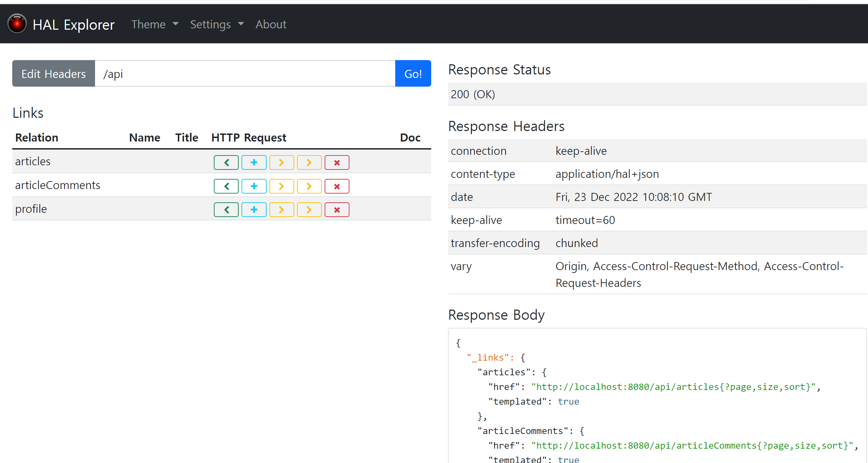Click the articles href URL in response body
This screenshot has height=463, width=868.
pos(673,387)
